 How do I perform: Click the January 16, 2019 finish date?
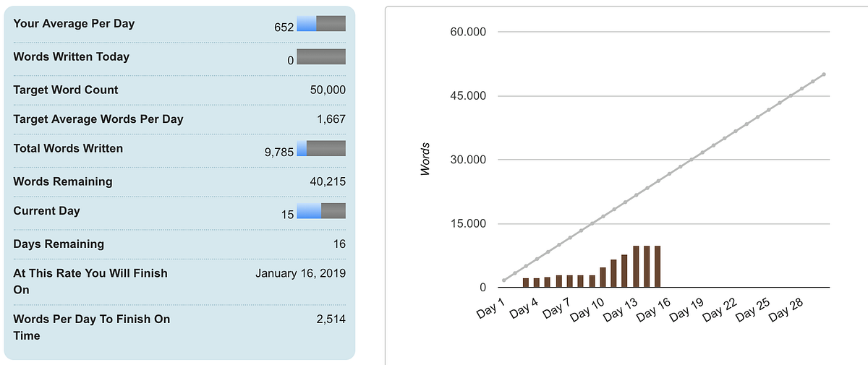[x=300, y=273]
